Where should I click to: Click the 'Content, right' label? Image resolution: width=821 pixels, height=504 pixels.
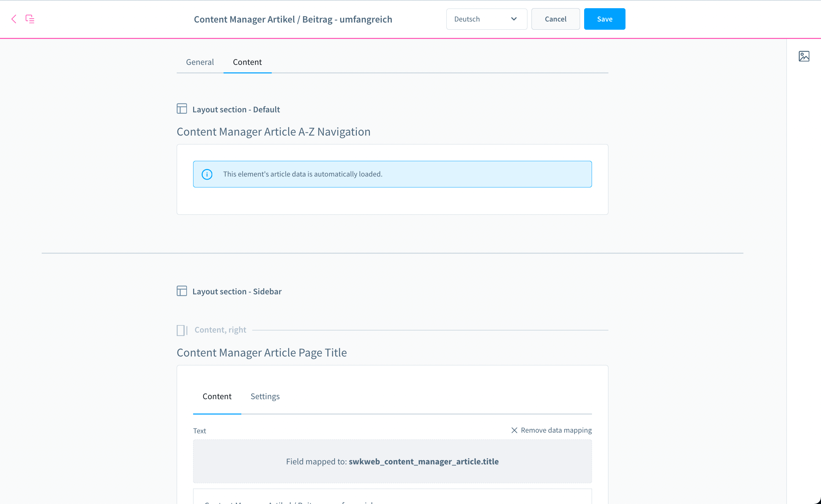coord(220,330)
